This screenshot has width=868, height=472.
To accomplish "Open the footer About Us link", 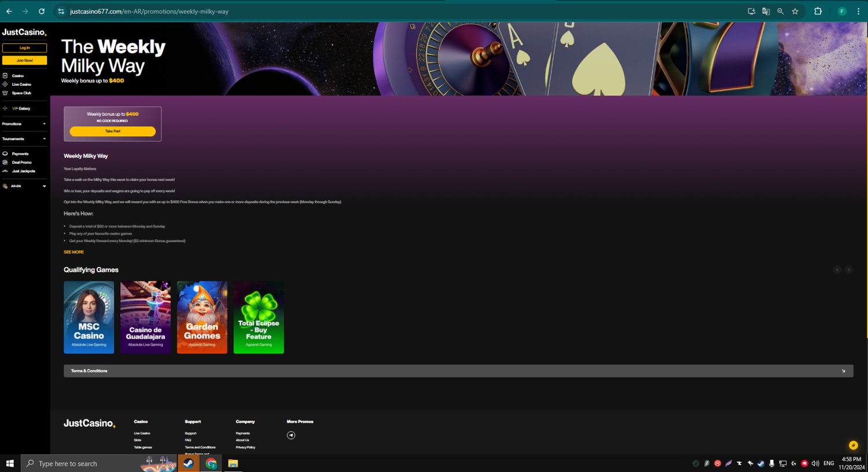I will (242, 440).
